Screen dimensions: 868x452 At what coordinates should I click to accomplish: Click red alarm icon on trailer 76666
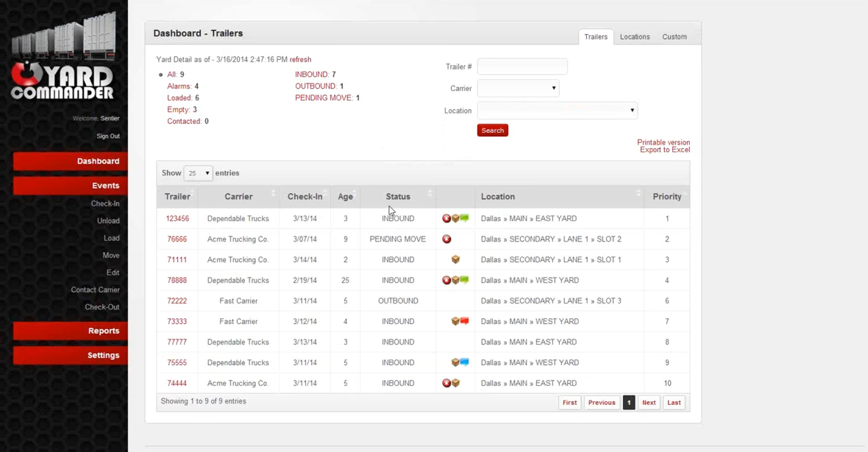(x=447, y=239)
